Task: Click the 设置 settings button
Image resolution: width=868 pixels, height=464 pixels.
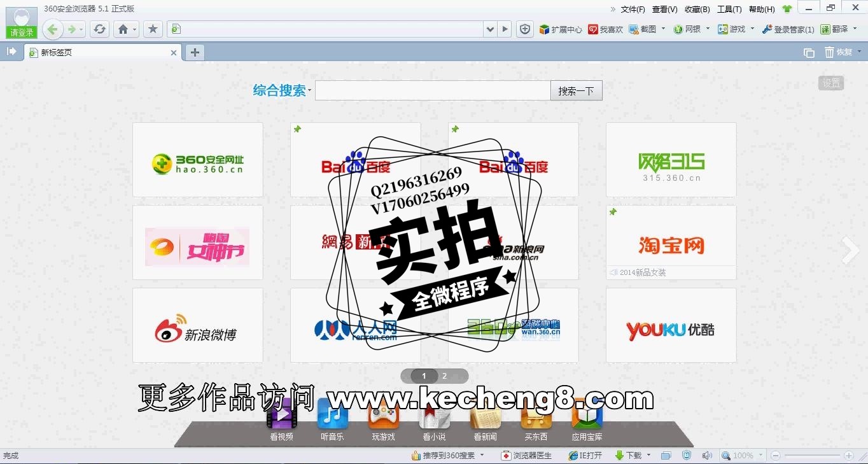Action: point(831,83)
